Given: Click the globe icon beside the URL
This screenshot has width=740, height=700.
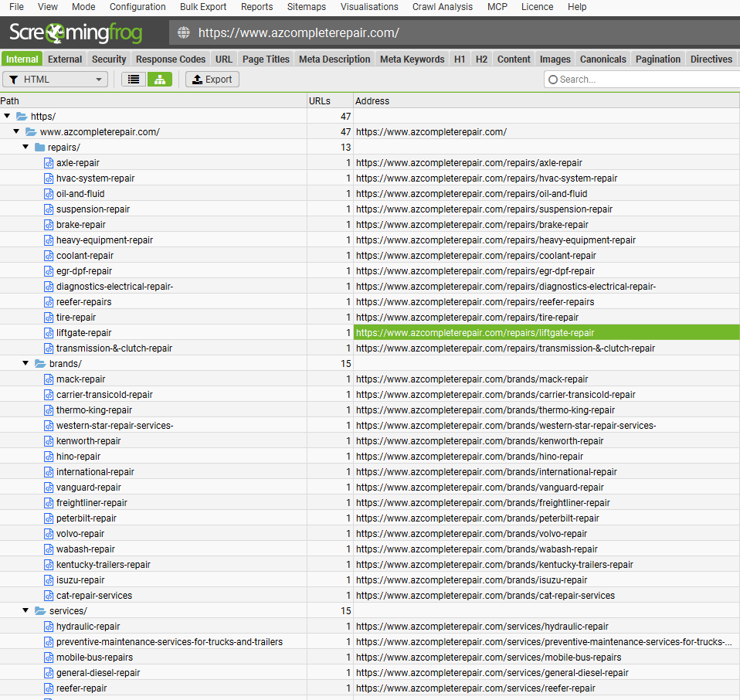Looking at the screenshot, I should [184, 32].
